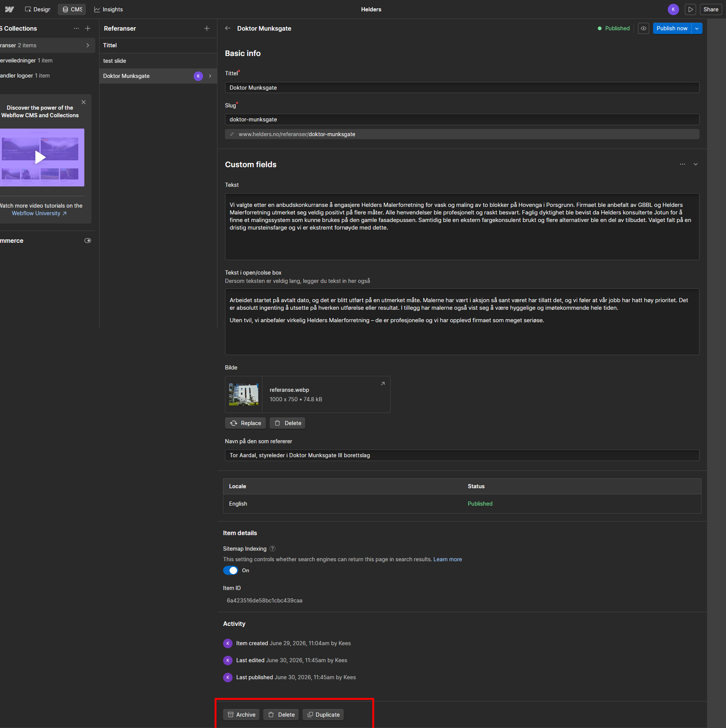Click the Published status indicator
726x728 pixels.
pyautogui.click(x=614, y=28)
